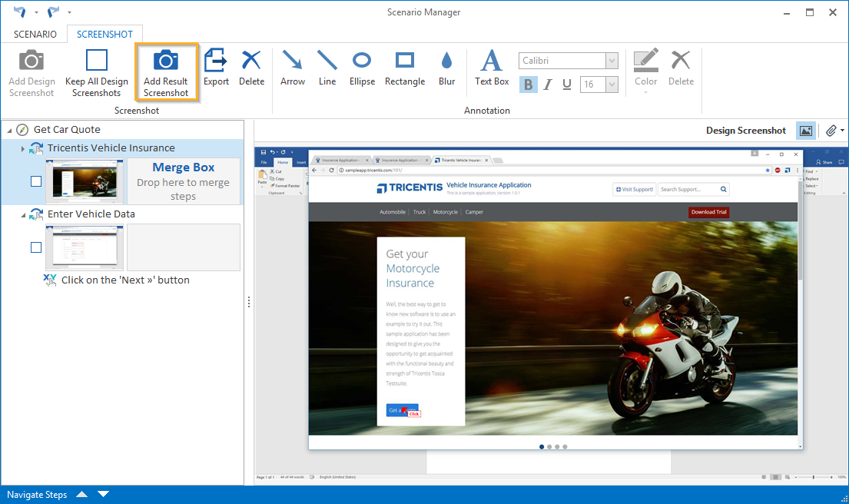Open the SCREENSHOT ribbon tab
This screenshot has height=504, width=849.
(x=104, y=34)
